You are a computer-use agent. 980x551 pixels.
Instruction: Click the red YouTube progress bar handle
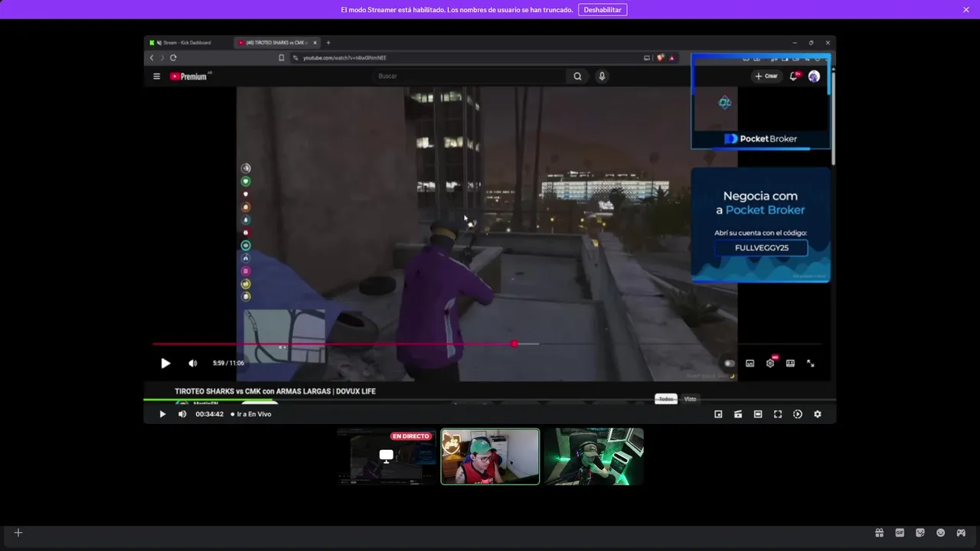(514, 344)
